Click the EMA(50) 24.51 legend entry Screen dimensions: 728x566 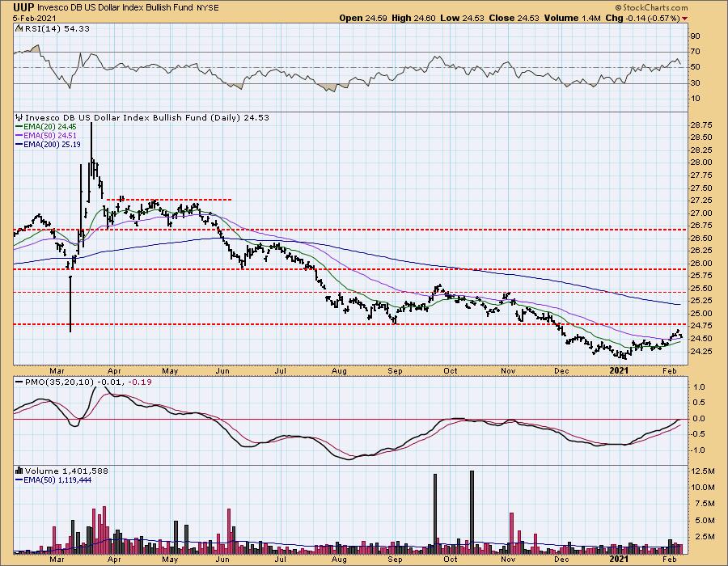tap(46, 136)
